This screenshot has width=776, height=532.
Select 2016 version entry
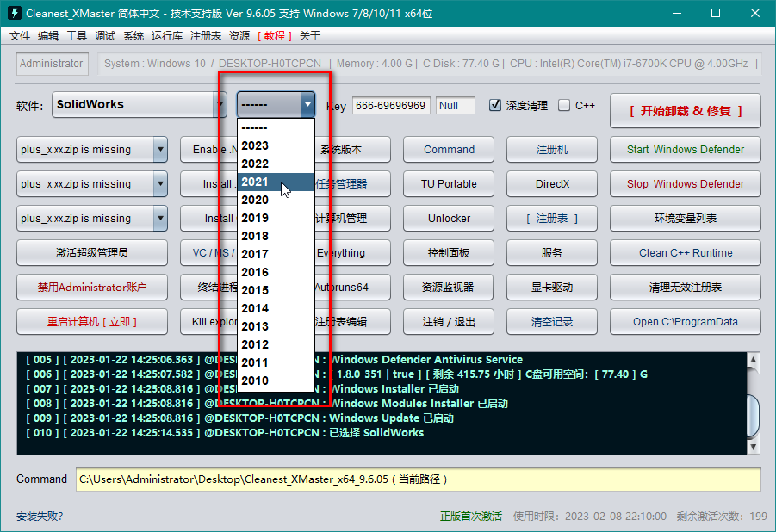point(276,272)
